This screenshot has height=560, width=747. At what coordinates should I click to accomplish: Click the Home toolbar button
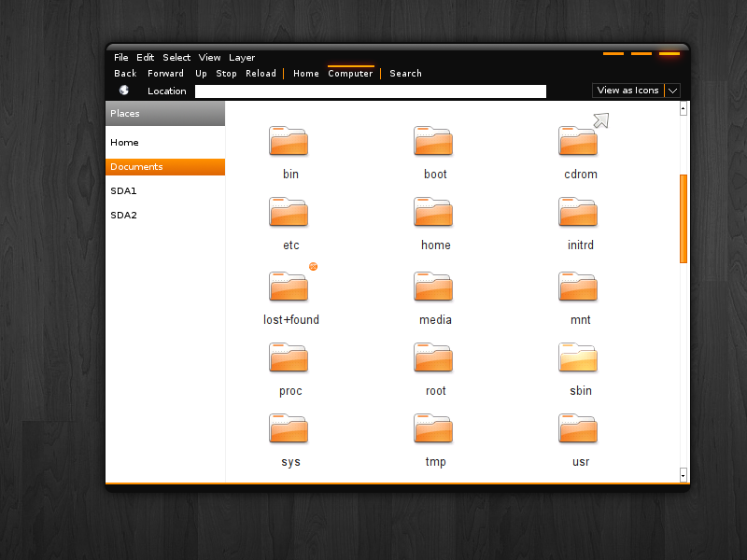pos(306,74)
